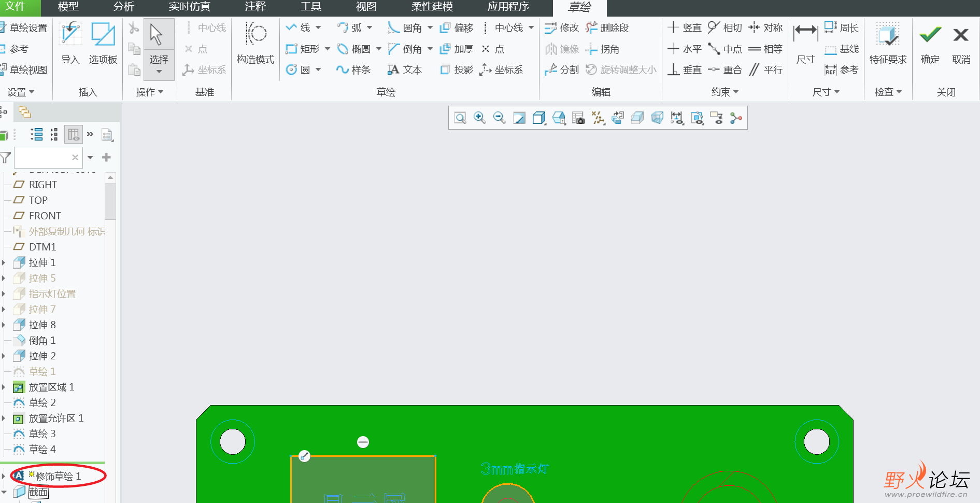Viewport: 980px width, 503px height.
Task: Toggle 构造模式 construction mode
Action: pyautogui.click(x=255, y=44)
